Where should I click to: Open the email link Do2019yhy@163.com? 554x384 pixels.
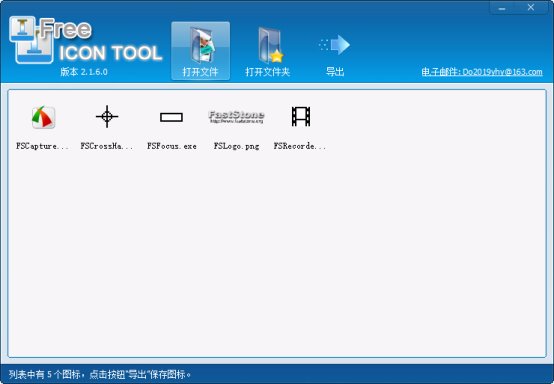click(x=482, y=72)
